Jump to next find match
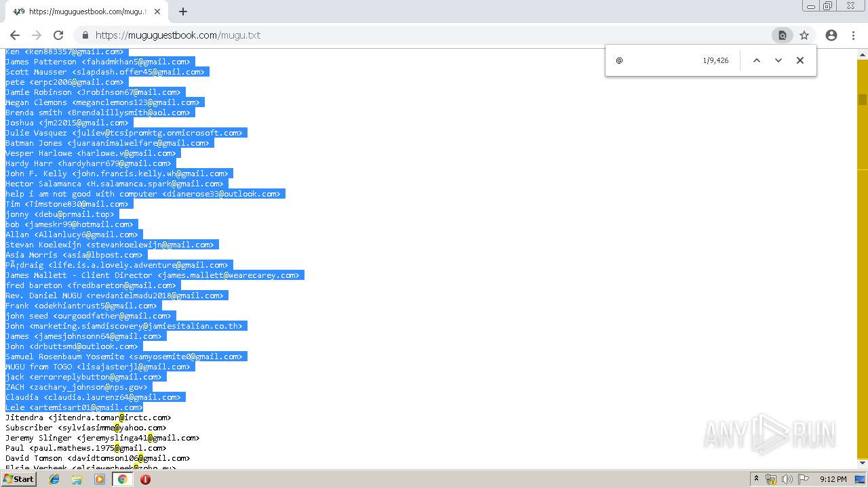Screen dimensions: 868x488 pyautogui.click(x=778, y=60)
